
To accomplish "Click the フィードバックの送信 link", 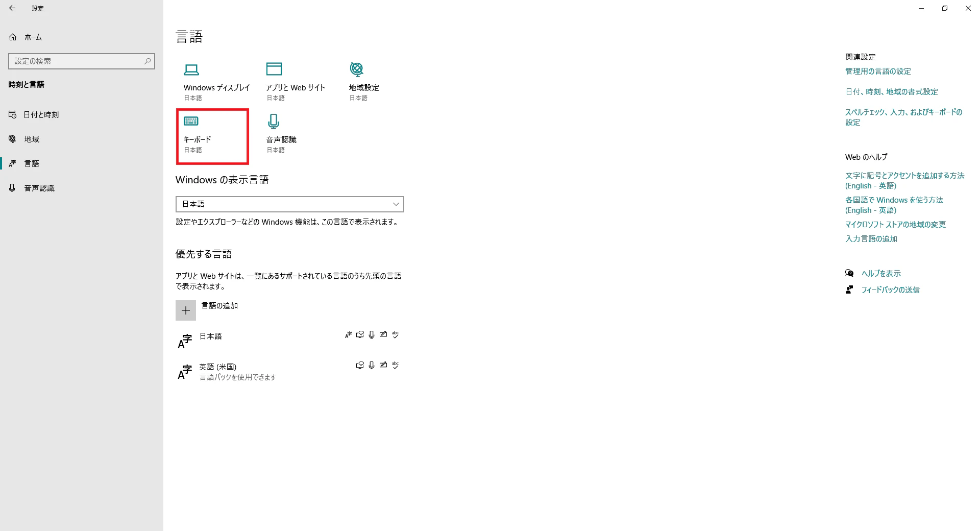I will (x=890, y=290).
